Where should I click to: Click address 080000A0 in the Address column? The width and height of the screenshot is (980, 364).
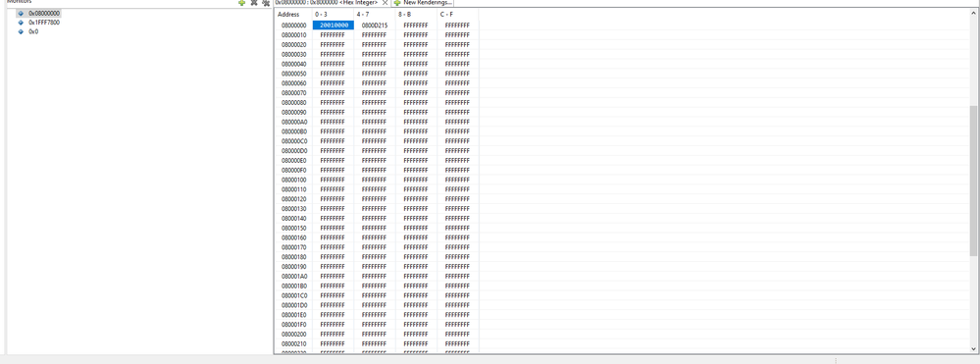pos(293,122)
